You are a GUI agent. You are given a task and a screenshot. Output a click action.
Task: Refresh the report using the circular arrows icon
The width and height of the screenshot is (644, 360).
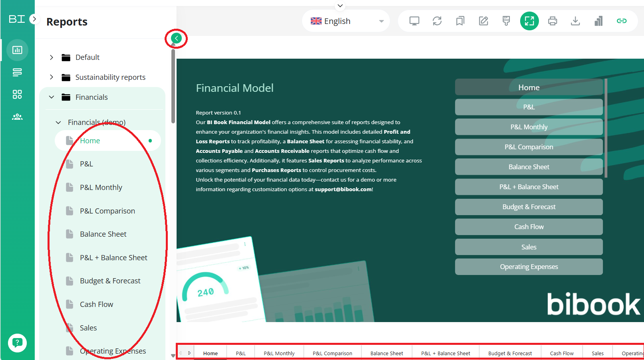point(437,21)
